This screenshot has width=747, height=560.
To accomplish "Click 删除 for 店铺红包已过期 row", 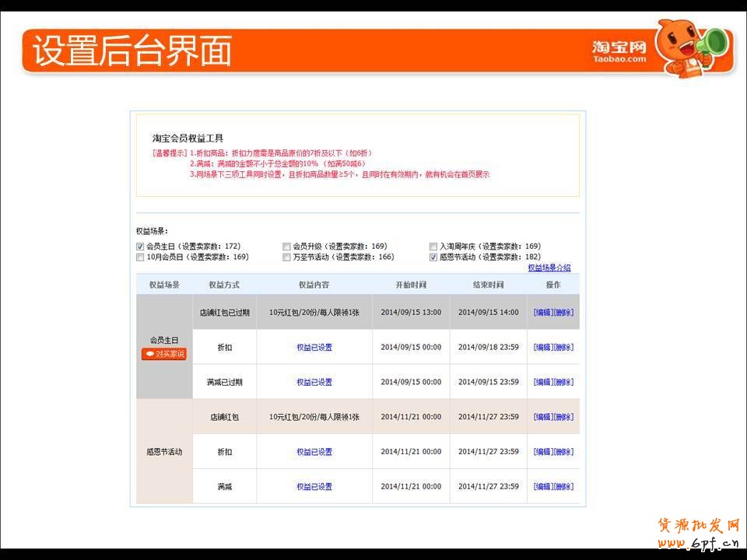I will (x=563, y=312).
